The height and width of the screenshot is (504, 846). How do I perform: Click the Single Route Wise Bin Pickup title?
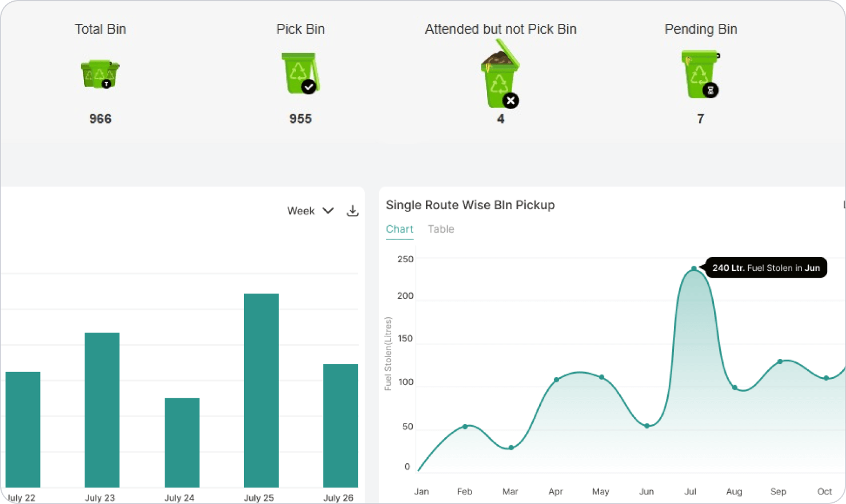(470, 205)
